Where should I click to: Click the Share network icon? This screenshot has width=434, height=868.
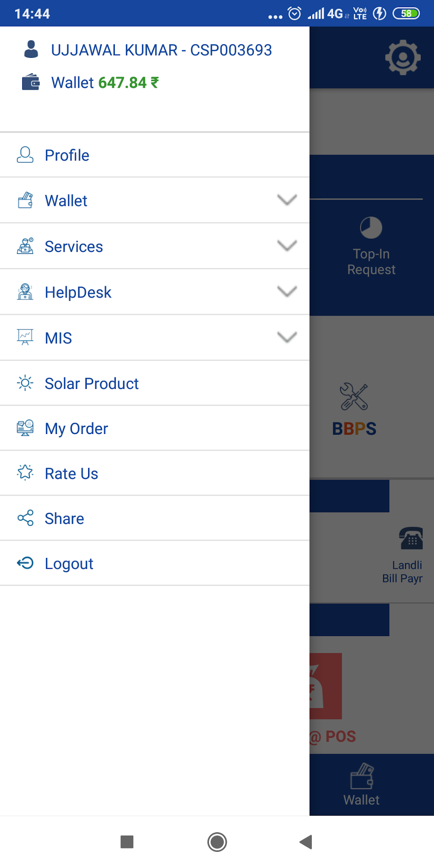pyautogui.click(x=25, y=518)
